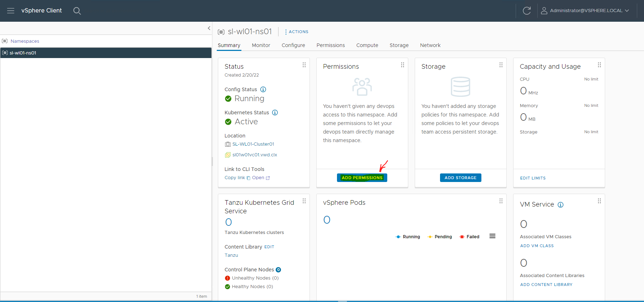Viewport: 644px width, 302px height.
Task: Show VM Service info tooltip
Action: click(x=561, y=205)
